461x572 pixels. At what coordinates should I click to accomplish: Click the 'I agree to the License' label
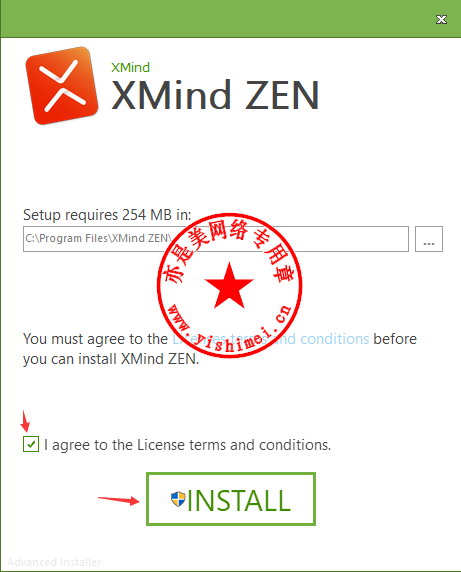tap(187, 445)
